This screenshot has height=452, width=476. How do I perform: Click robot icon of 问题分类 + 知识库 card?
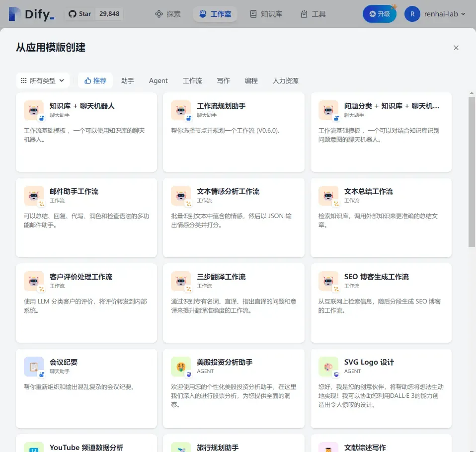328,110
